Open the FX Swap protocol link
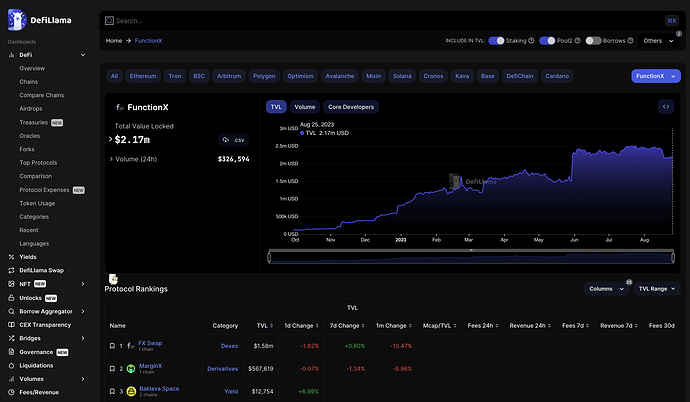The image size is (690, 402). pos(150,343)
